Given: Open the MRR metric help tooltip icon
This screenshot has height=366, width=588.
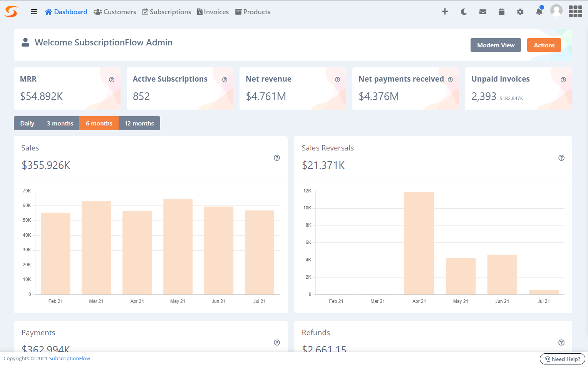Looking at the screenshot, I should [112, 80].
